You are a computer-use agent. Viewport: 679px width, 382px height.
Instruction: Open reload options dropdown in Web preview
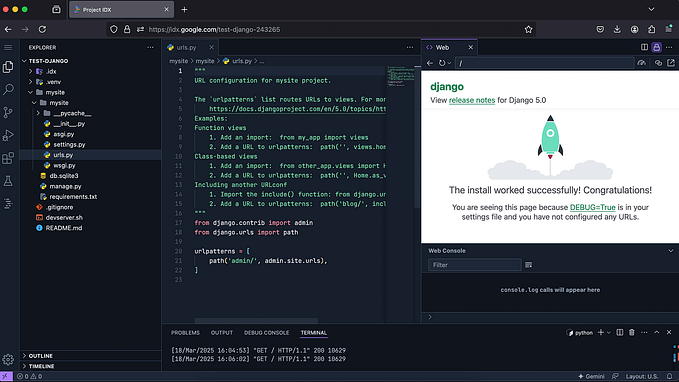(x=449, y=63)
